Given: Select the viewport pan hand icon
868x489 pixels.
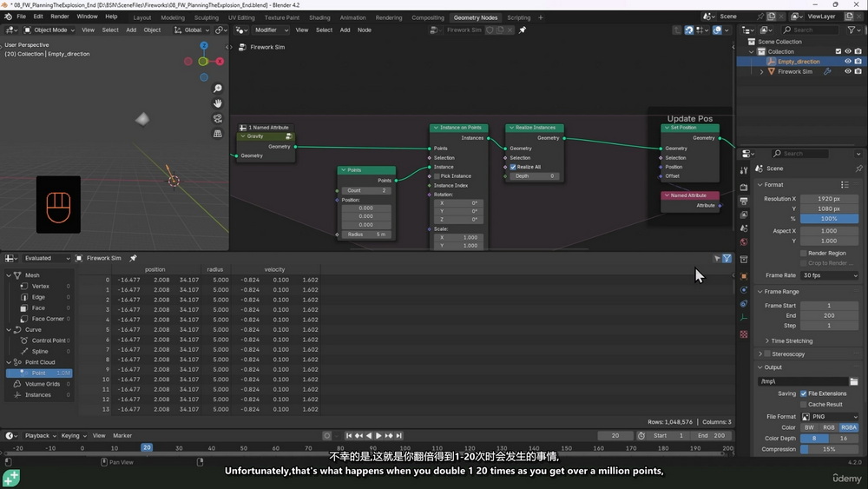Looking at the screenshot, I should tap(218, 103).
